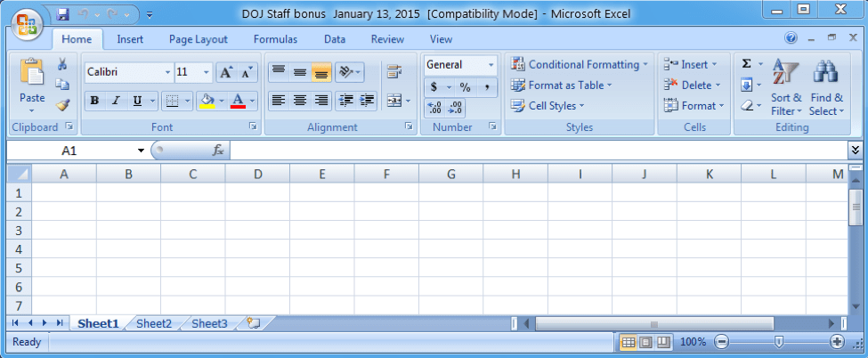Open the Data tab
Viewport: 868px width, 358px height.
click(x=335, y=39)
